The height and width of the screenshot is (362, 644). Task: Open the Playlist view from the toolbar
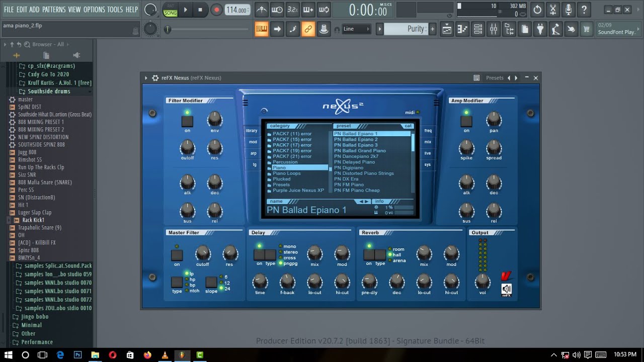447,29
